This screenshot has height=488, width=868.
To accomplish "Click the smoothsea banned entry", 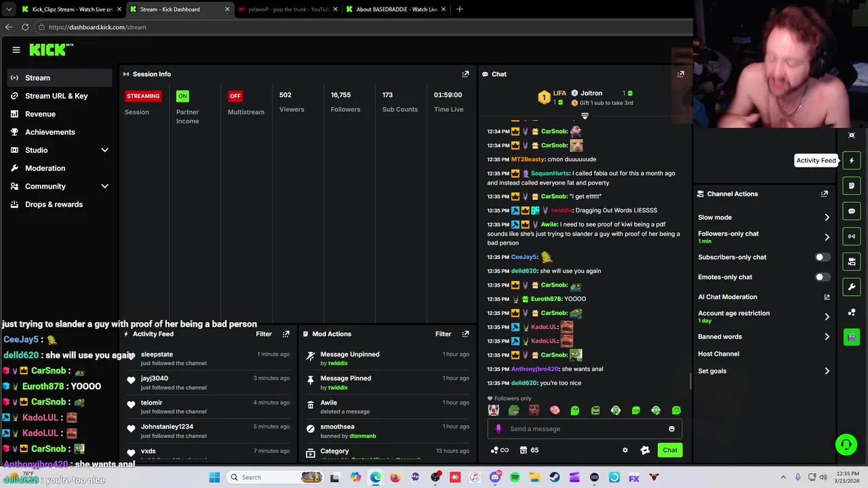I will click(387, 431).
